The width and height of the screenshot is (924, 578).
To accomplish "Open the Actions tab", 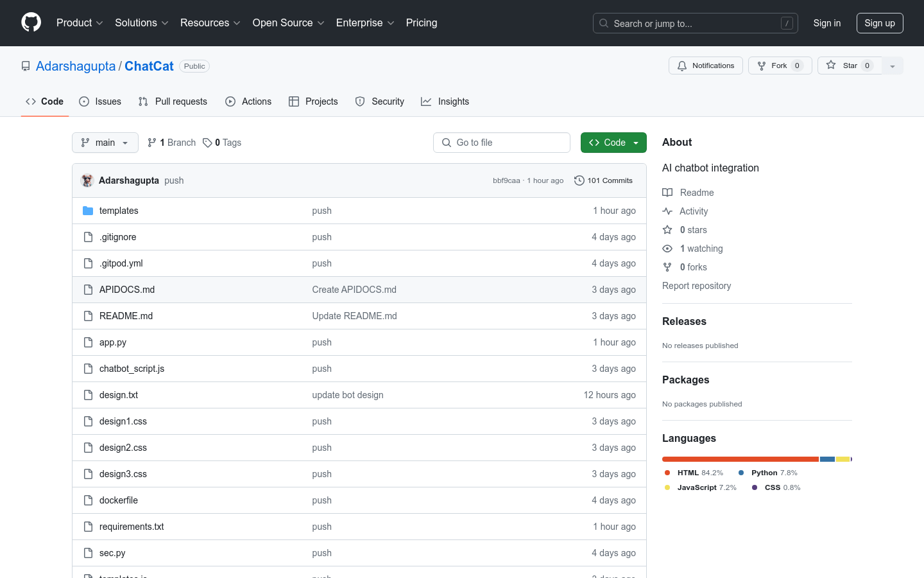I will tap(248, 101).
